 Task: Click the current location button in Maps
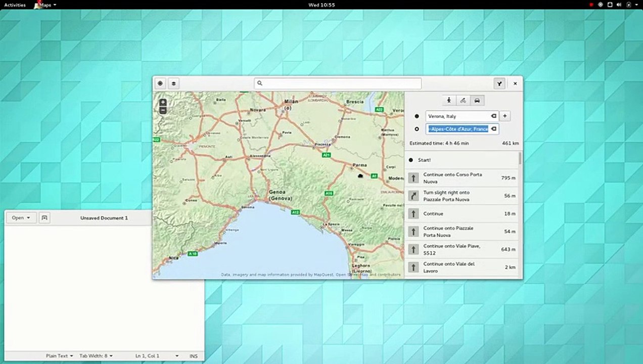[160, 83]
